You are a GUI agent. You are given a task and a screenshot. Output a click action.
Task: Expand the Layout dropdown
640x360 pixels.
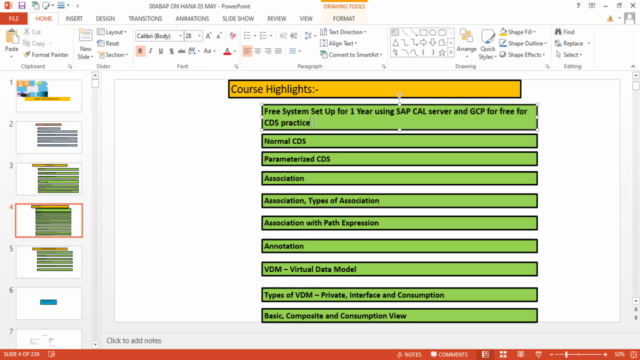click(112, 32)
